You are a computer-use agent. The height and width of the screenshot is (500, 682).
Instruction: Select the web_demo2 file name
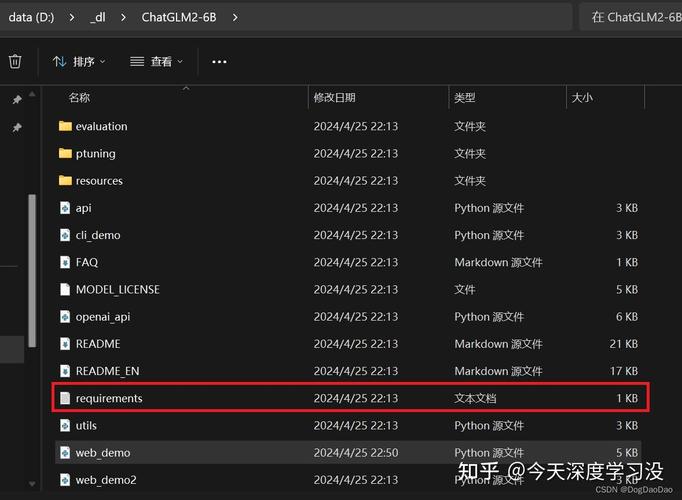[106, 480]
